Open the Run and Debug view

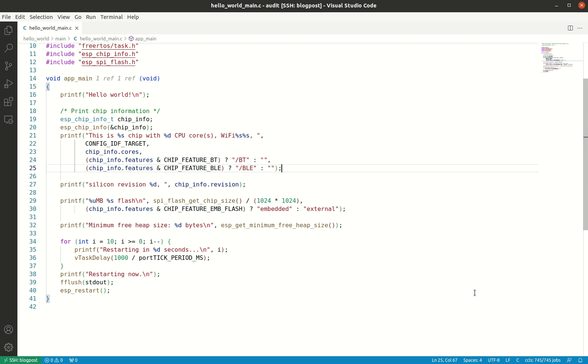(x=9, y=84)
